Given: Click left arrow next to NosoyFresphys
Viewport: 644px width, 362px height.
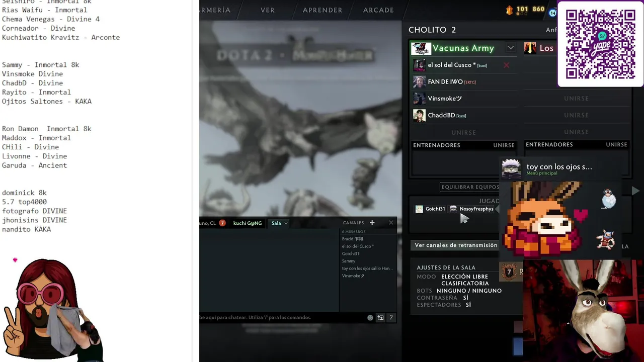Looking at the screenshot, I should [498, 209].
